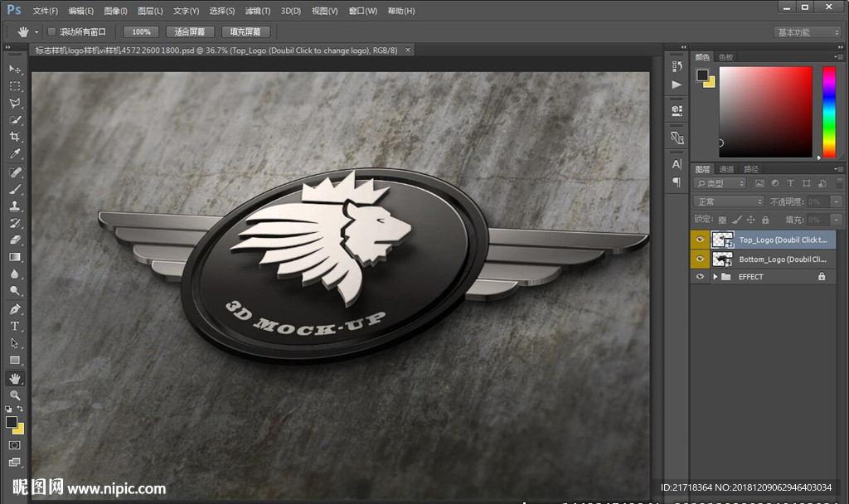Select the Hand tool in the toolbox
This screenshot has height=504, width=849.
(x=15, y=378)
